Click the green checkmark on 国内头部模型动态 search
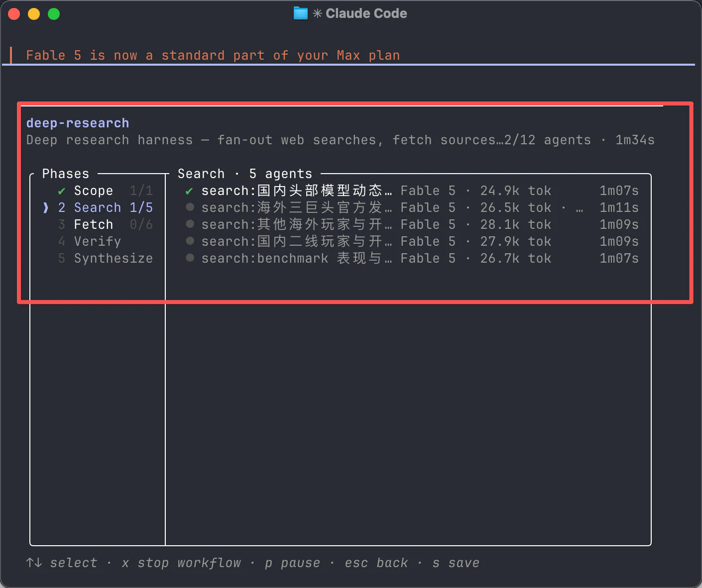The height and width of the screenshot is (588, 702). click(189, 191)
